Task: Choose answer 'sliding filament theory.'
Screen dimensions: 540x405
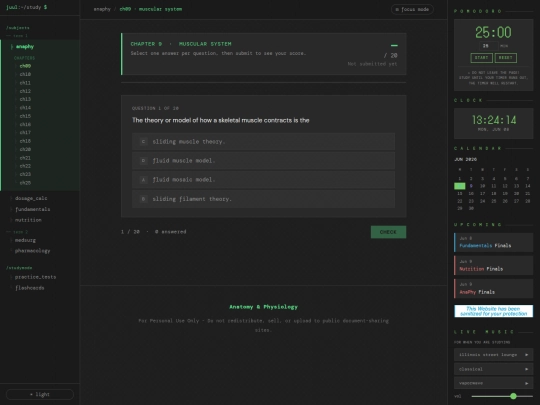Action: 263,199
